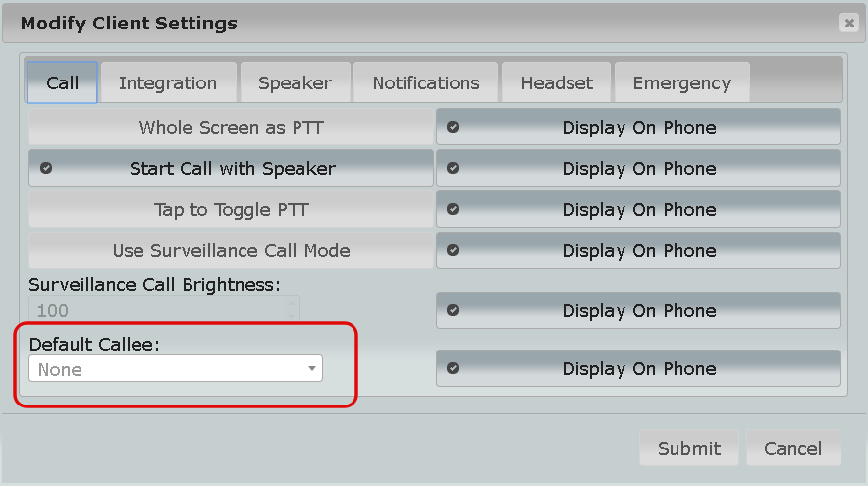Disable Start Call with Speaker
The height and width of the screenshot is (486, 868).
(231, 169)
